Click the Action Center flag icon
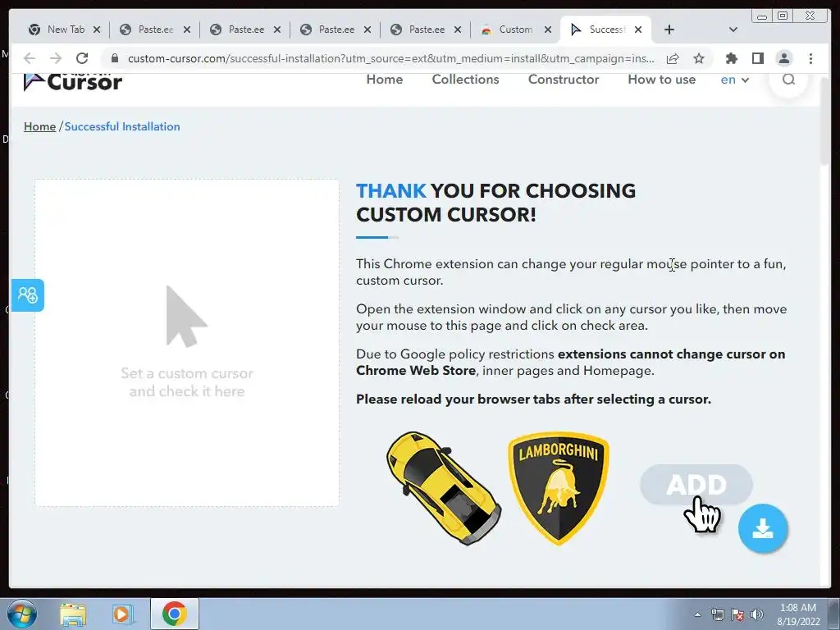 tap(737, 614)
